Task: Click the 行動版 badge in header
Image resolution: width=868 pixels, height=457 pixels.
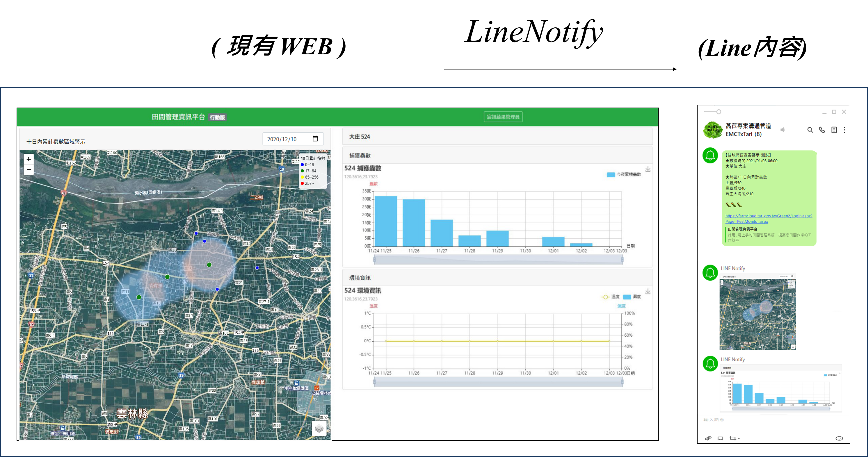Action: coord(217,117)
